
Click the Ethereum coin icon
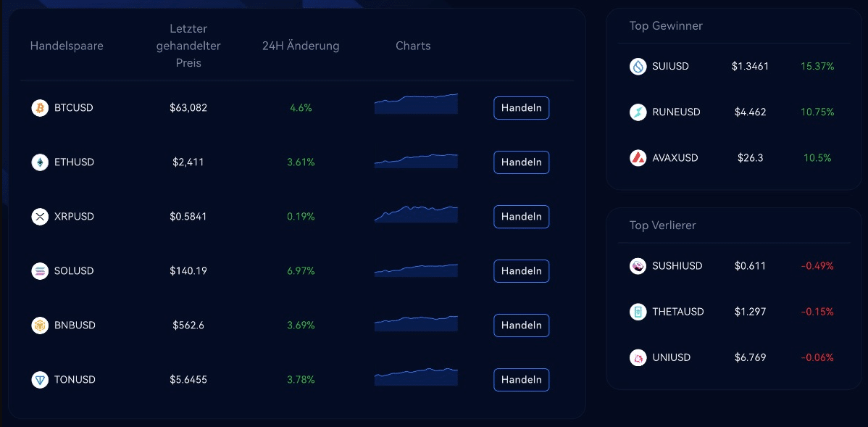click(x=40, y=162)
